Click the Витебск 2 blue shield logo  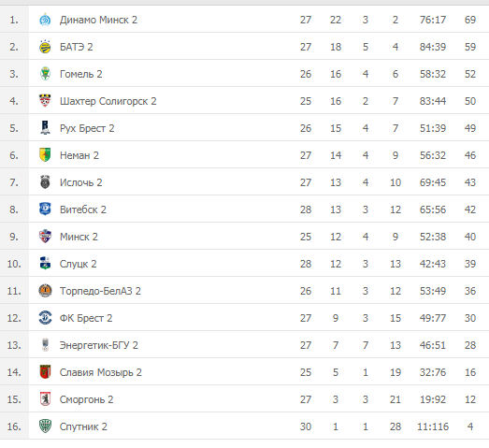point(45,210)
